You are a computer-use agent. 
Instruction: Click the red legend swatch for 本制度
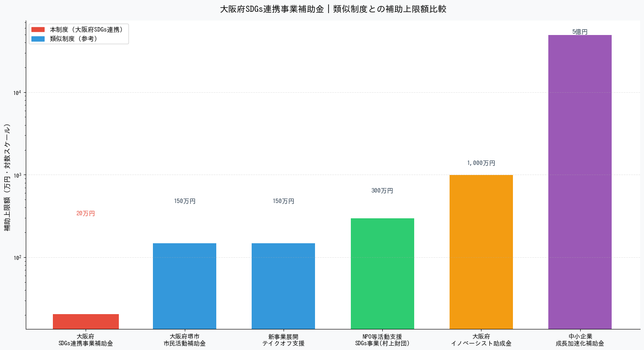[x=38, y=30]
